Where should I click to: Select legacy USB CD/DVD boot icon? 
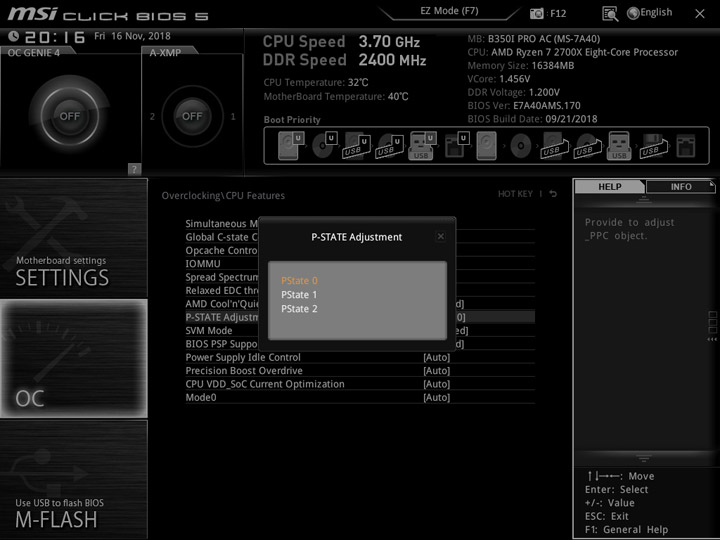(x=587, y=146)
